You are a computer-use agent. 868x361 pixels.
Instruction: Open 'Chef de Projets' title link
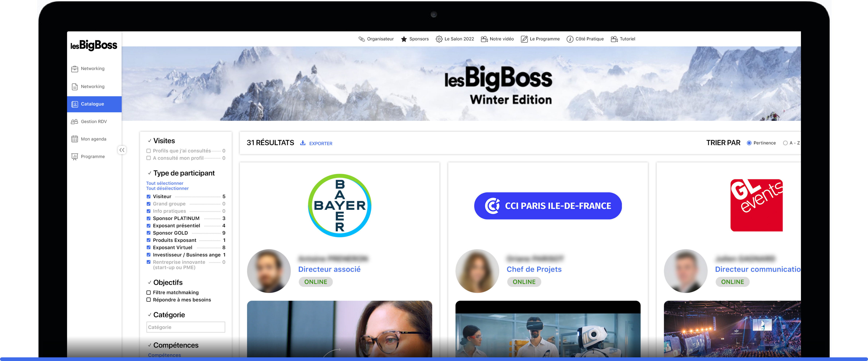tap(534, 269)
